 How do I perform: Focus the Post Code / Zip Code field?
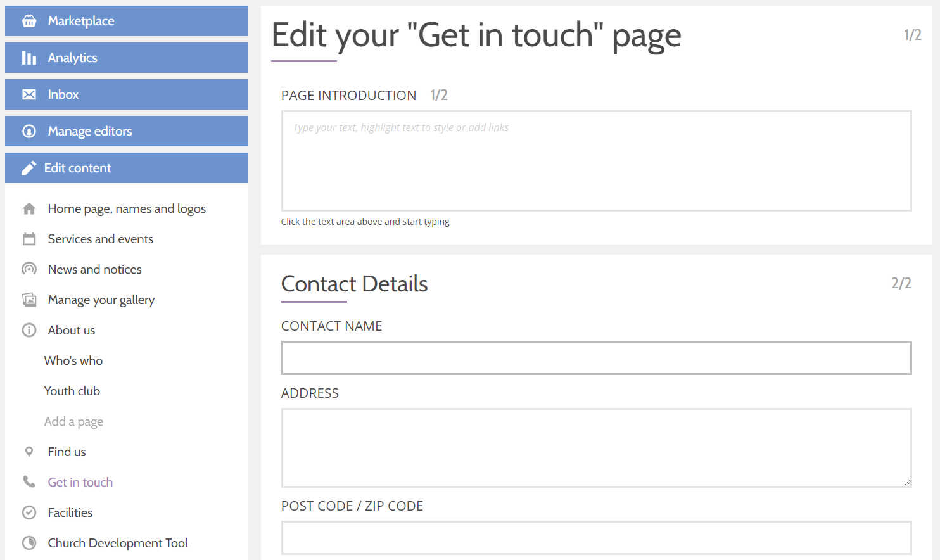(597, 538)
